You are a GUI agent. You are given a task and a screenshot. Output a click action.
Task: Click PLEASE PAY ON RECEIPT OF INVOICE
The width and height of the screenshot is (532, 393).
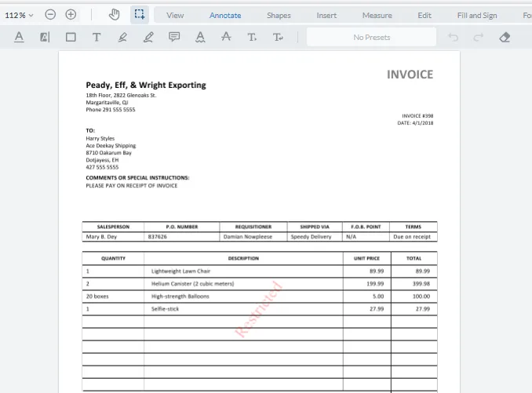click(132, 185)
